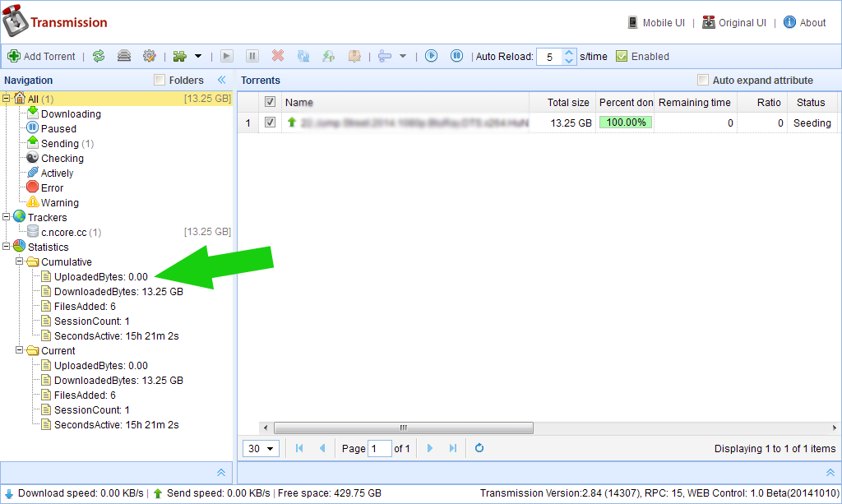Collapse the Cumulative statistics tree node
This screenshot has width=842, height=504.
[20, 262]
